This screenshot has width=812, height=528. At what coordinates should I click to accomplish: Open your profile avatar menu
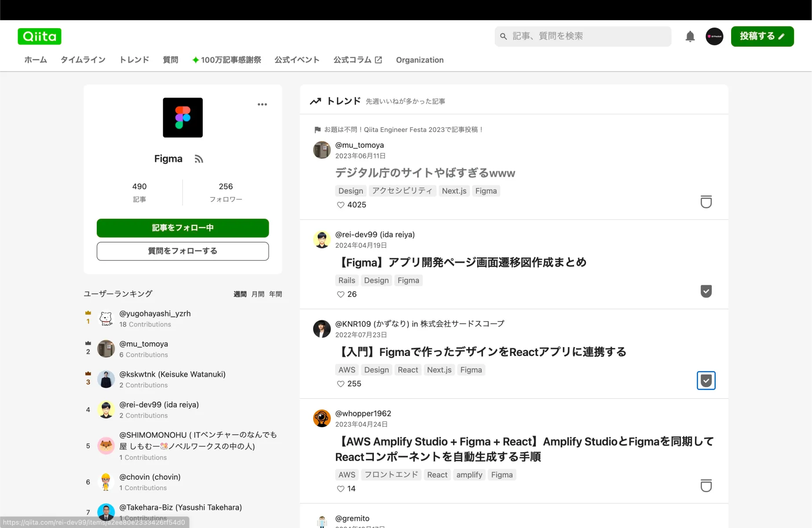(714, 36)
